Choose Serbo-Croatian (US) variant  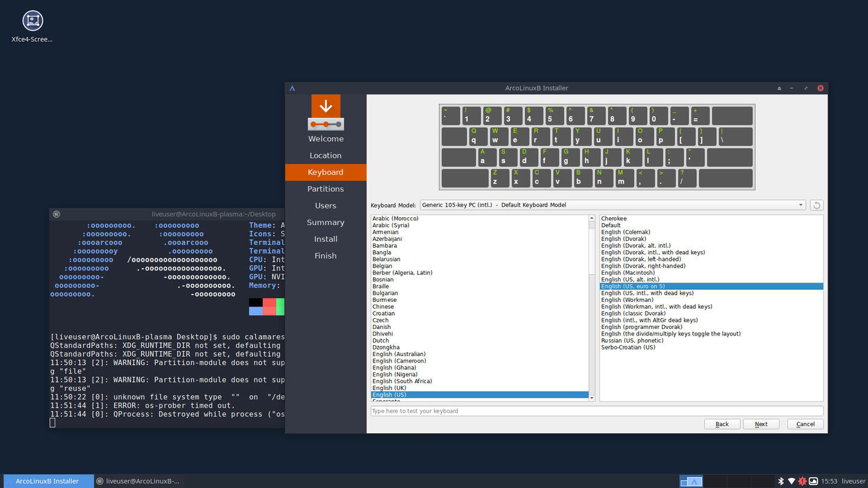pos(711,347)
